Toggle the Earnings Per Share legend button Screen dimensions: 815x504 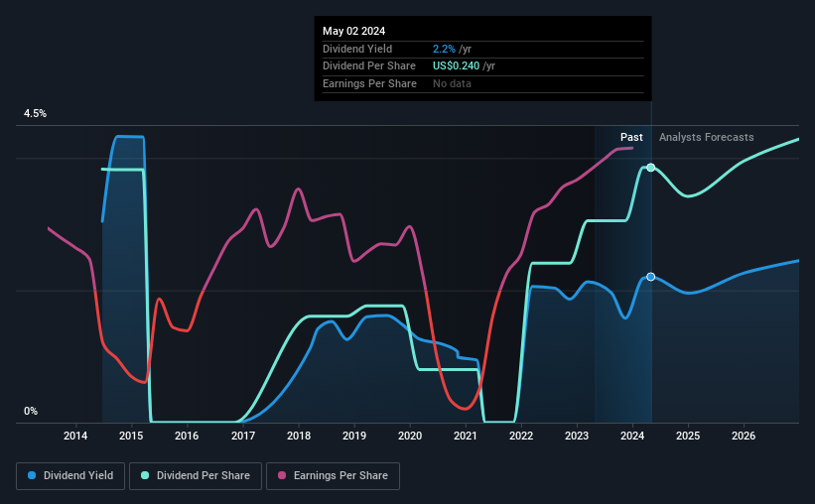tap(334, 476)
